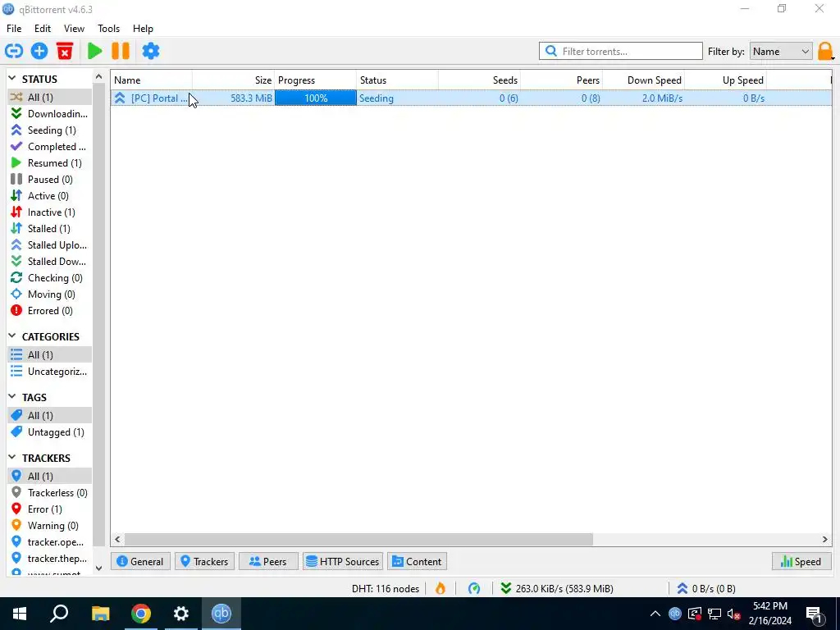Select the Checking (0) filter
The width and height of the screenshot is (840, 630).
pos(49,278)
